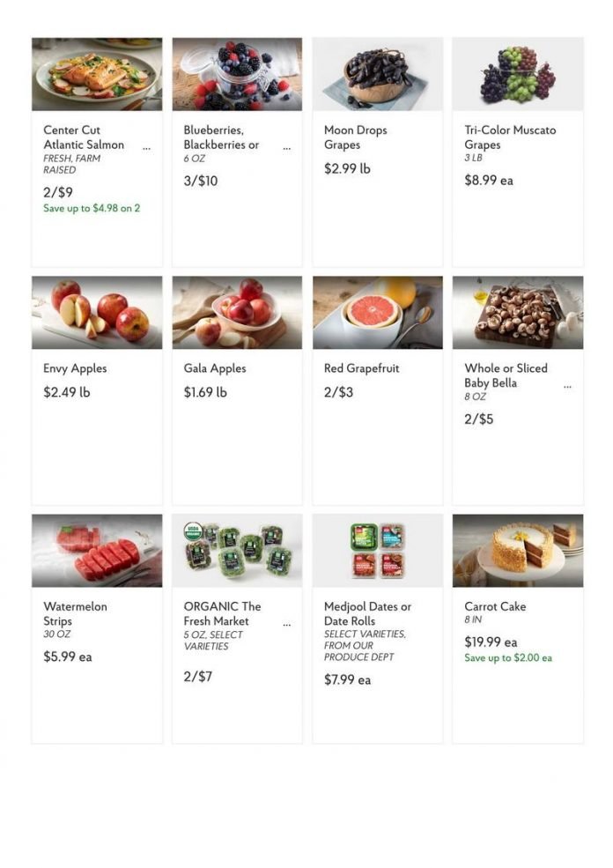View the Tri-Color Muscato Grapes picture
613x868 pixels.
[516, 73]
